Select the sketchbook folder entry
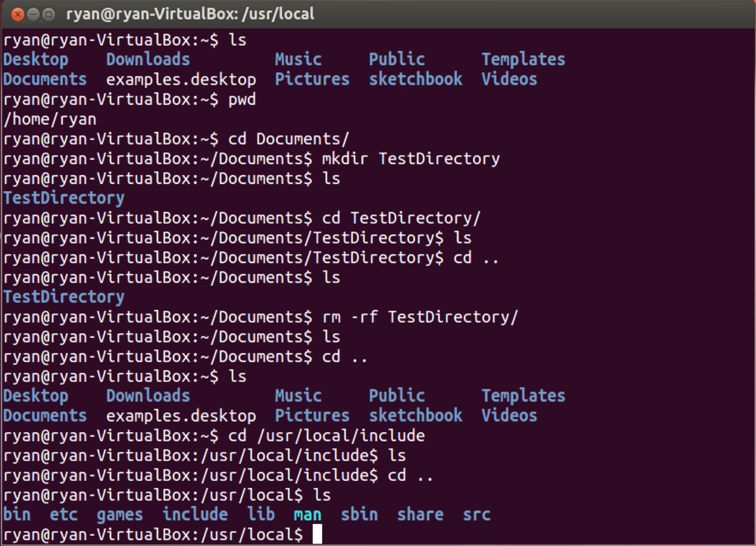Image resolution: width=756 pixels, height=546 pixels. [416, 79]
